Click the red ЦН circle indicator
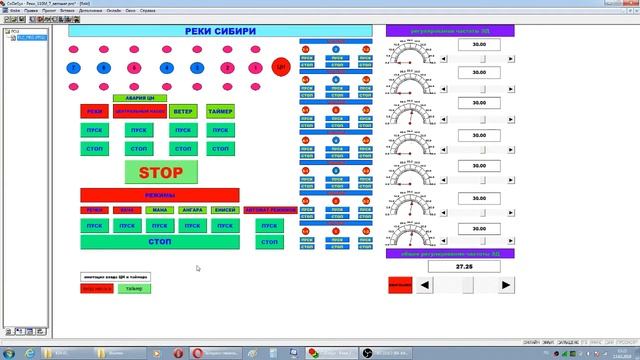Screen dimensions: 640x360 [x=281, y=67]
